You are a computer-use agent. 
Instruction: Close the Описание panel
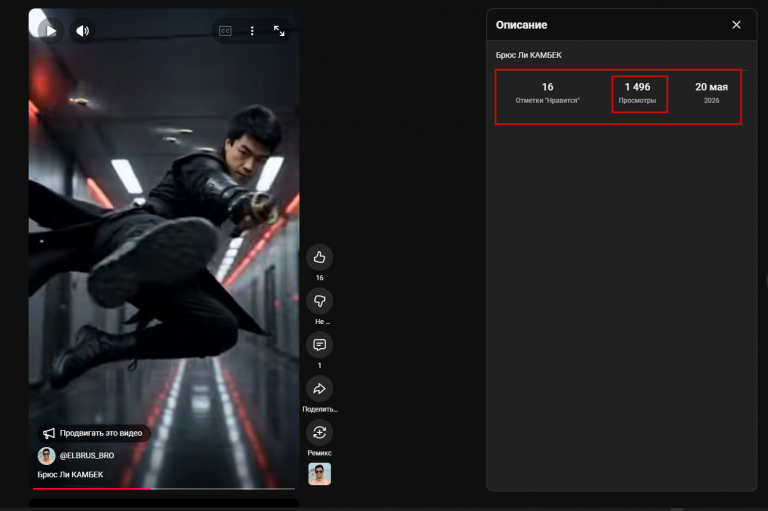(736, 24)
